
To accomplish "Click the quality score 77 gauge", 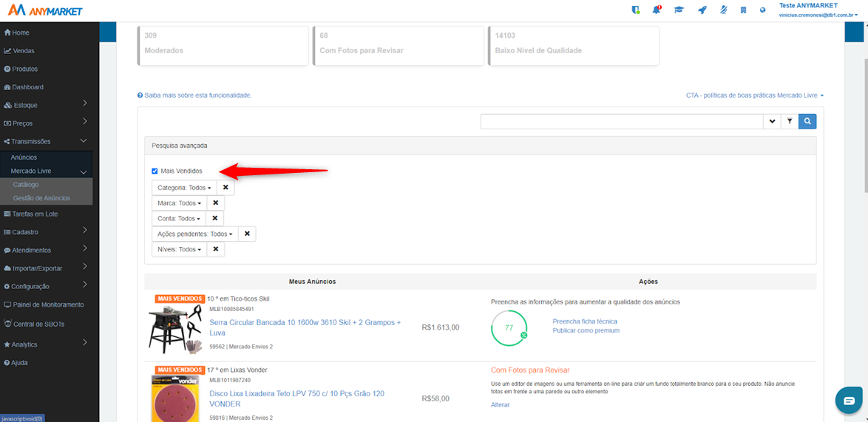I will [x=509, y=327].
